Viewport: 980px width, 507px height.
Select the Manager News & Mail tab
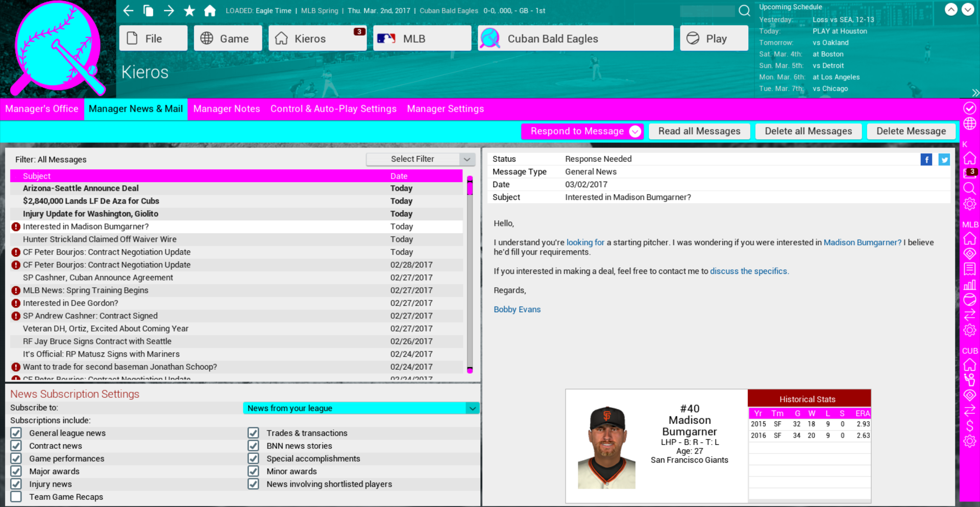point(136,109)
